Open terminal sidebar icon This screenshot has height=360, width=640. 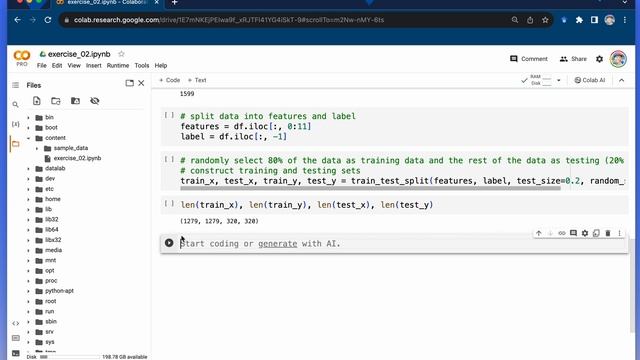point(16,353)
